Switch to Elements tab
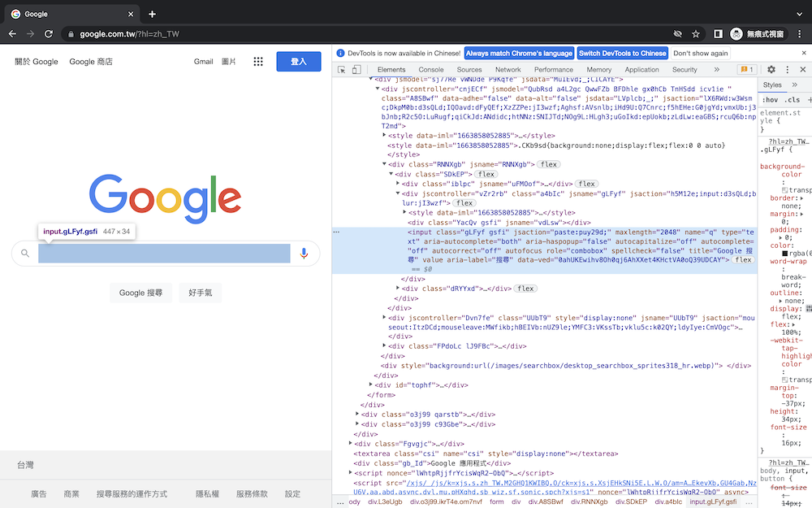 tap(391, 69)
